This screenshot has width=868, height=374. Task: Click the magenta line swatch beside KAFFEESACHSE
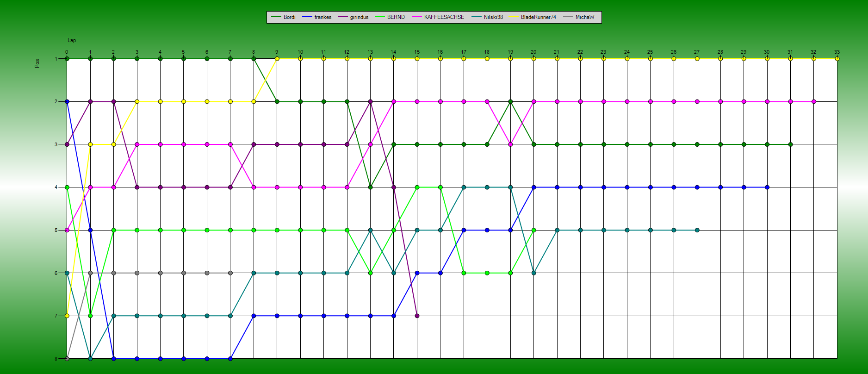click(x=417, y=17)
